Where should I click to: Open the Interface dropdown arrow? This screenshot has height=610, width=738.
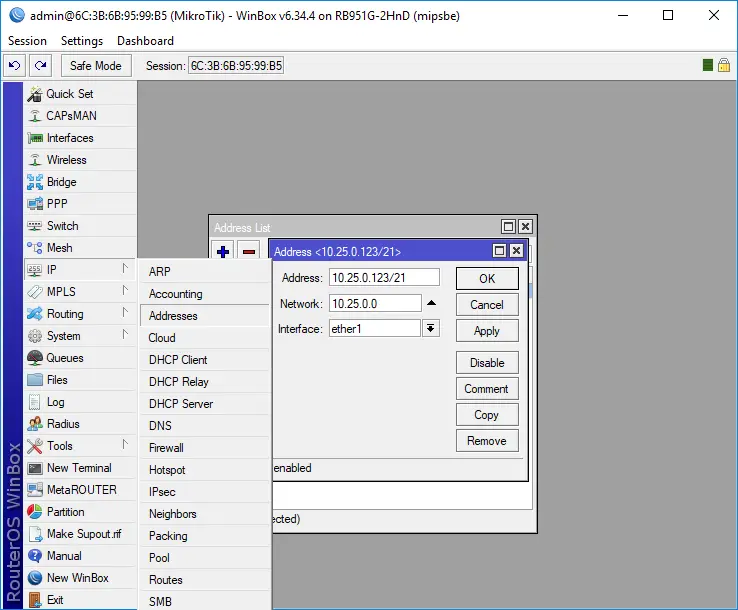click(431, 329)
